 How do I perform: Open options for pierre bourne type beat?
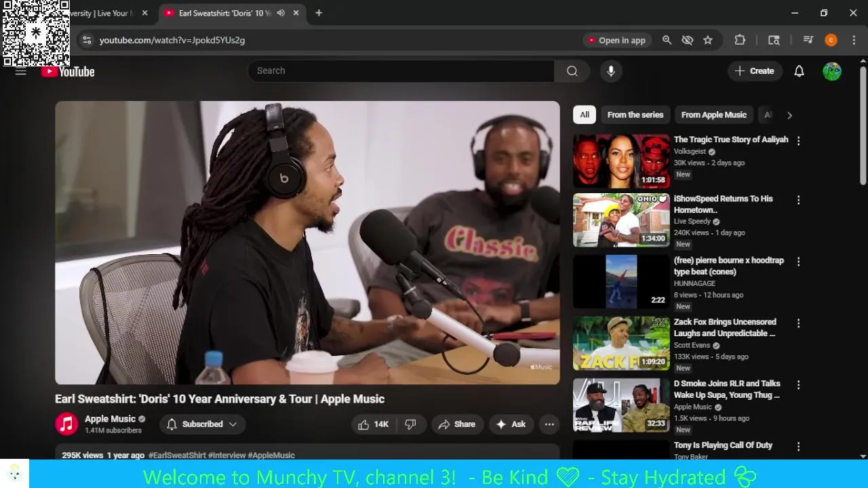pyautogui.click(x=798, y=262)
